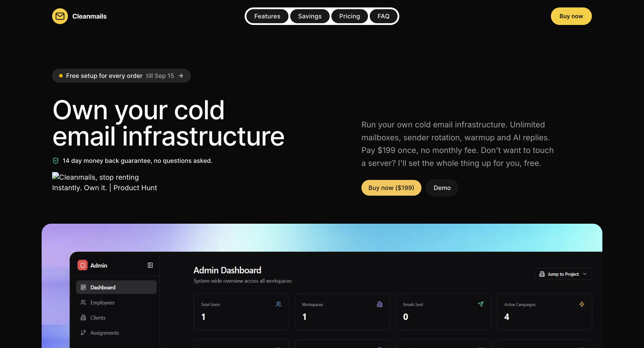Image resolution: width=644 pixels, height=348 pixels.
Task: Click the building icon on Jump to Project
Action: pos(542,274)
